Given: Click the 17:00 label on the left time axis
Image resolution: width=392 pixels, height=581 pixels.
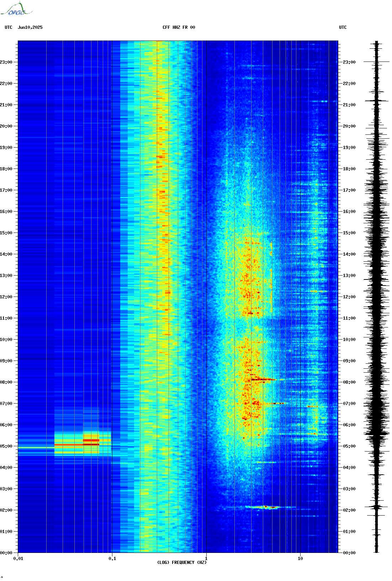Looking at the screenshot, I should click(x=6, y=190).
